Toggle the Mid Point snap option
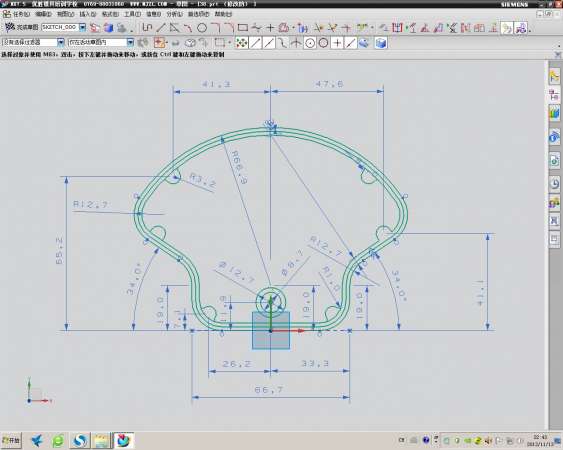 [x=269, y=43]
